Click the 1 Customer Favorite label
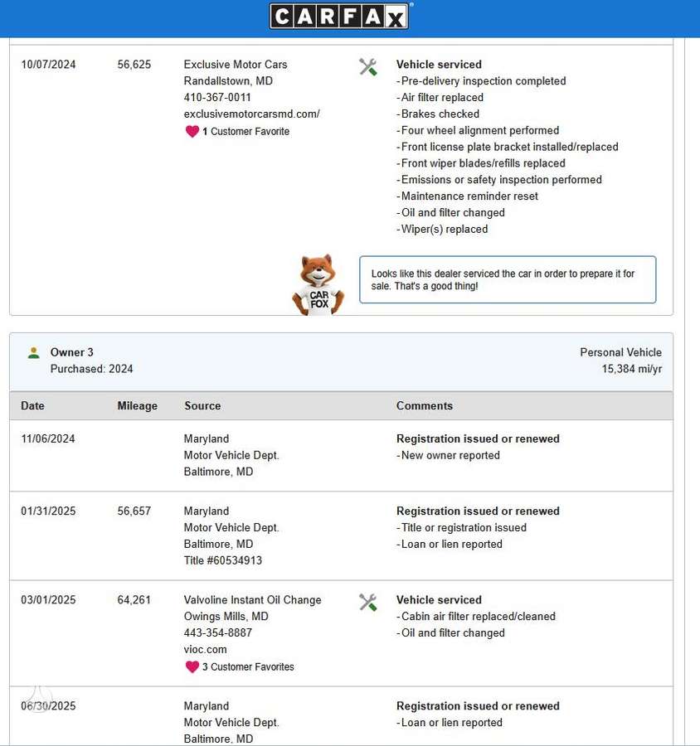The height and width of the screenshot is (746, 700). click(x=245, y=131)
